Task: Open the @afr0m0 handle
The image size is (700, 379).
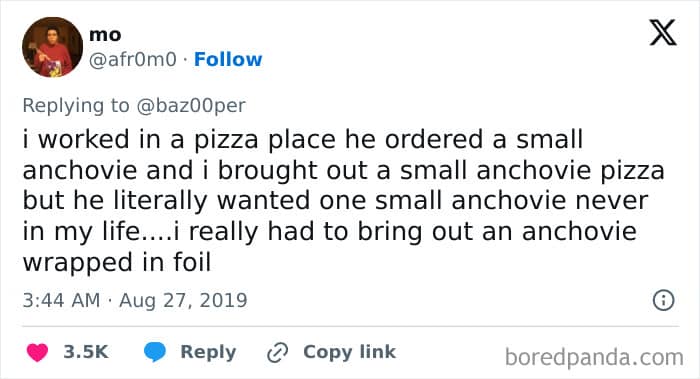Action: [133, 59]
